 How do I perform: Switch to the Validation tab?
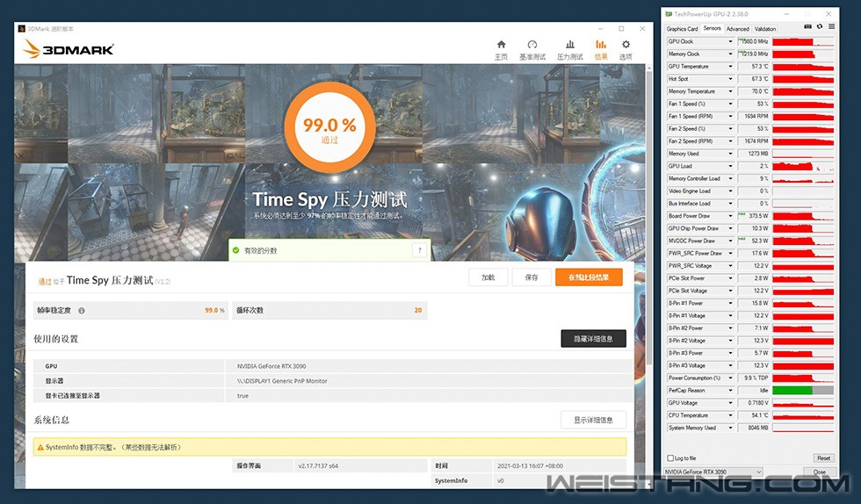(x=765, y=29)
